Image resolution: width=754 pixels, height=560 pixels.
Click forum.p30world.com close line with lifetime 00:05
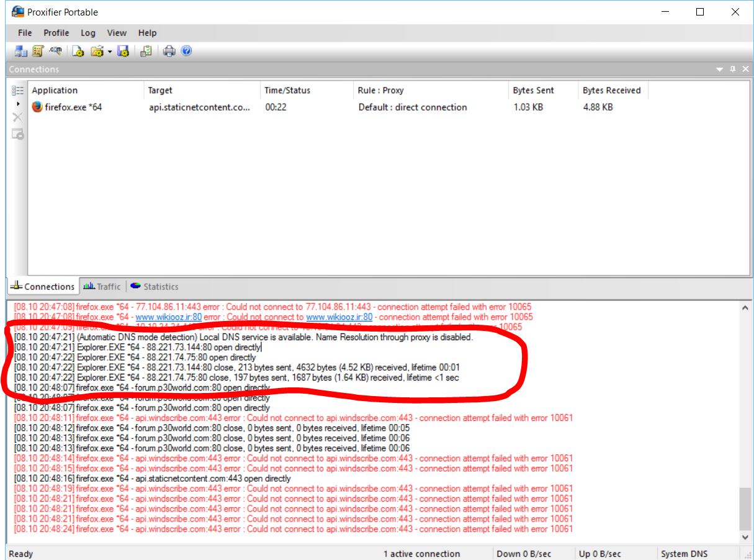(212, 428)
